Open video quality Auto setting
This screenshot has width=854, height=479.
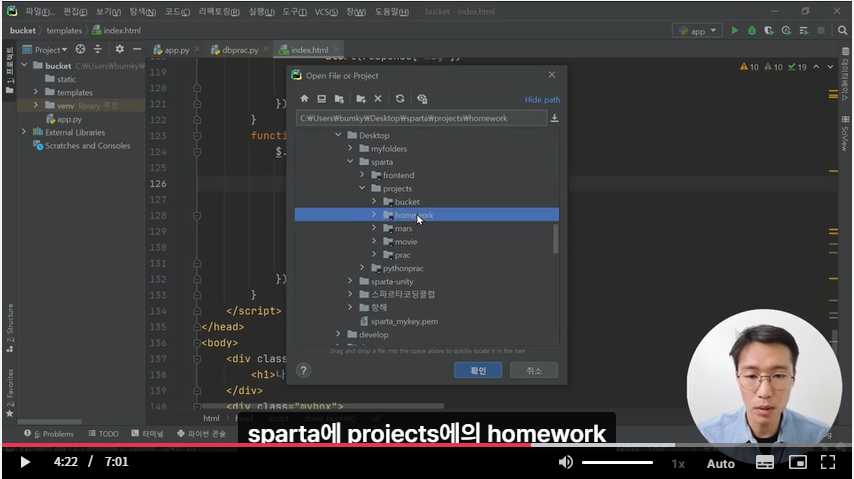[721, 463]
